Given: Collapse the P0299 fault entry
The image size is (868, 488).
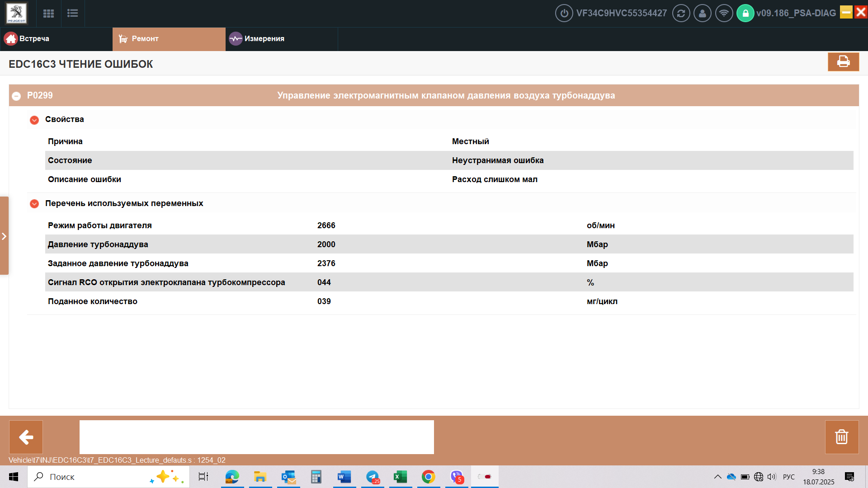Looking at the screenshot, I should 16,96.
